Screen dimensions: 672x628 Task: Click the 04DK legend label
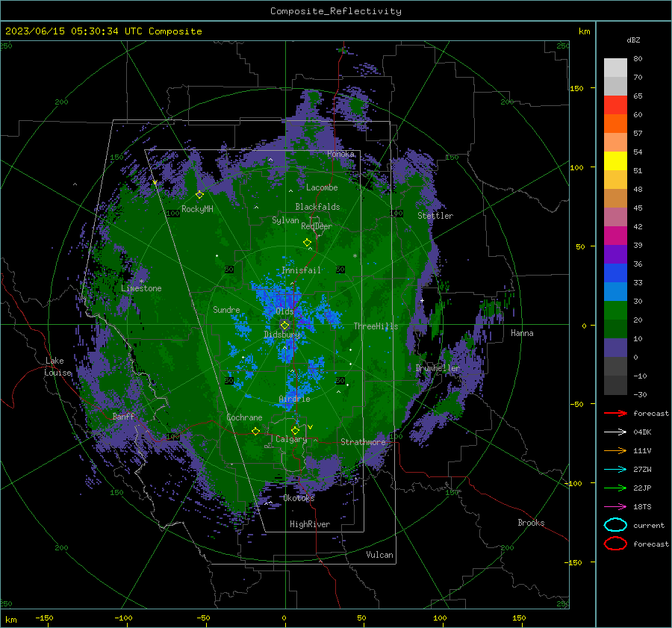click(x=642, y=432)
